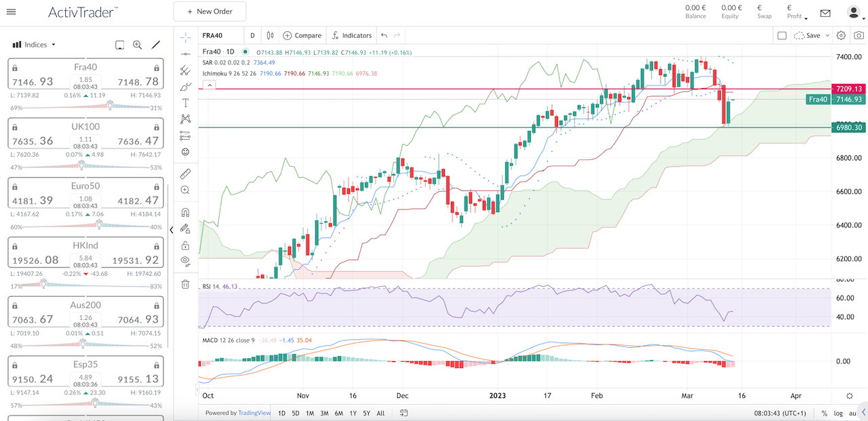Select the brush drawing tool
This screenshot has width=868, height=421.
pos(185,87)
